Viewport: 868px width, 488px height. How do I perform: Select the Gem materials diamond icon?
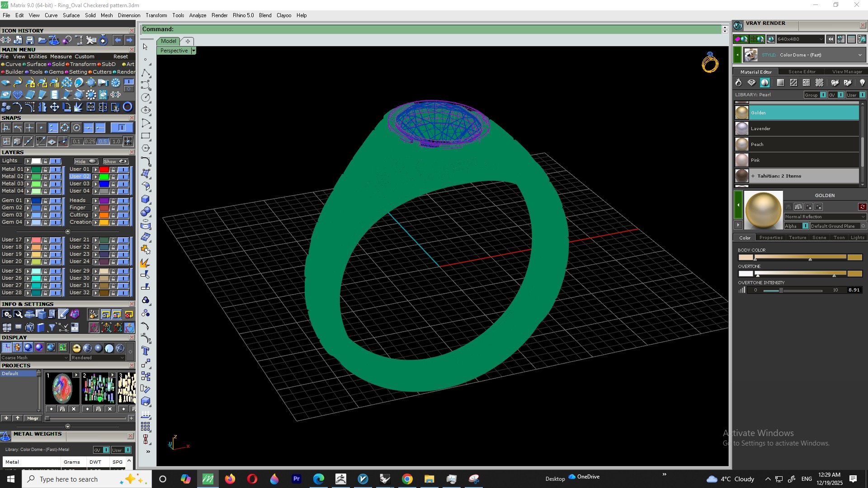[x=751, y=83]
